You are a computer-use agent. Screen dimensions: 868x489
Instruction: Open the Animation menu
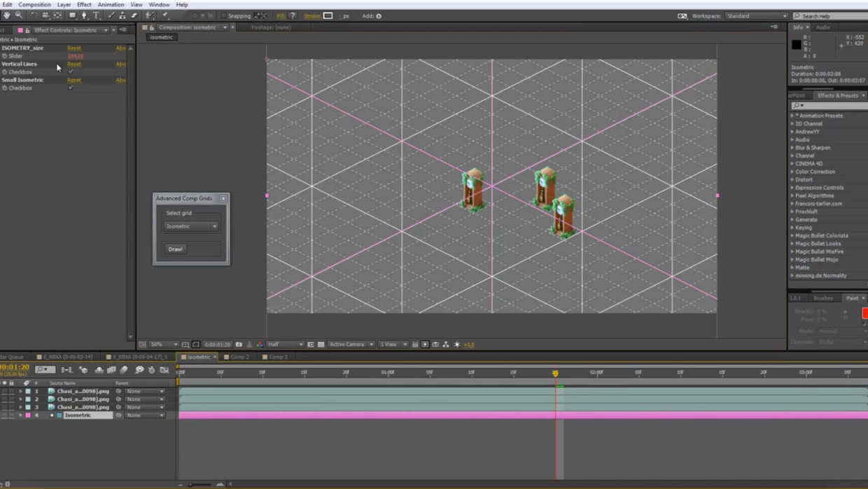[111, 5]
